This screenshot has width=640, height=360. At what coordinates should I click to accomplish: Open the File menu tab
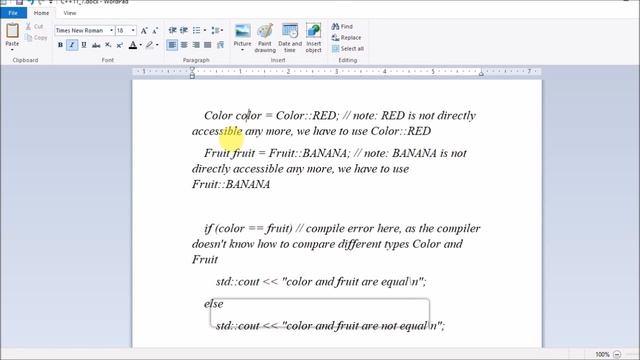(13, 13)
